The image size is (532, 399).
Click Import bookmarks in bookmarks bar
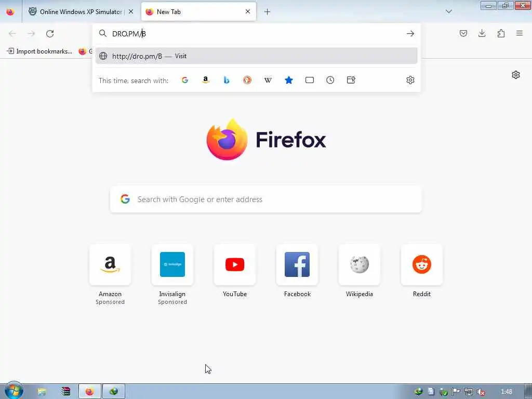click(39, 51)
